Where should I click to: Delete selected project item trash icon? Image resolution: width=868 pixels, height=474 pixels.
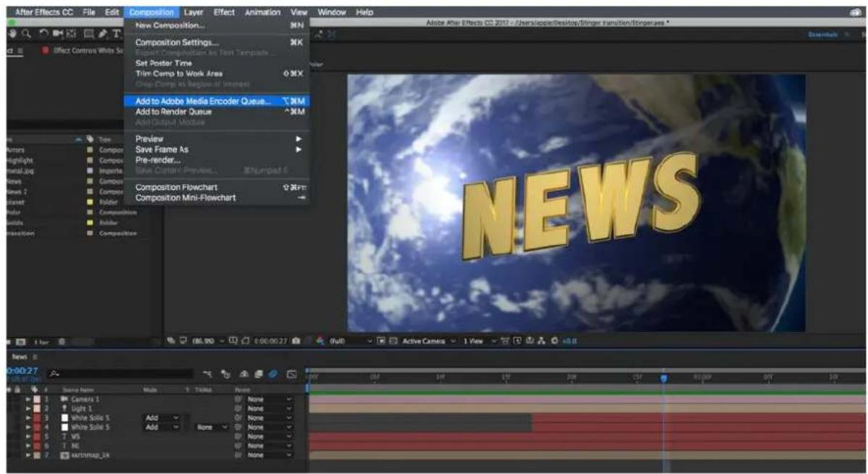coord(62,341)
